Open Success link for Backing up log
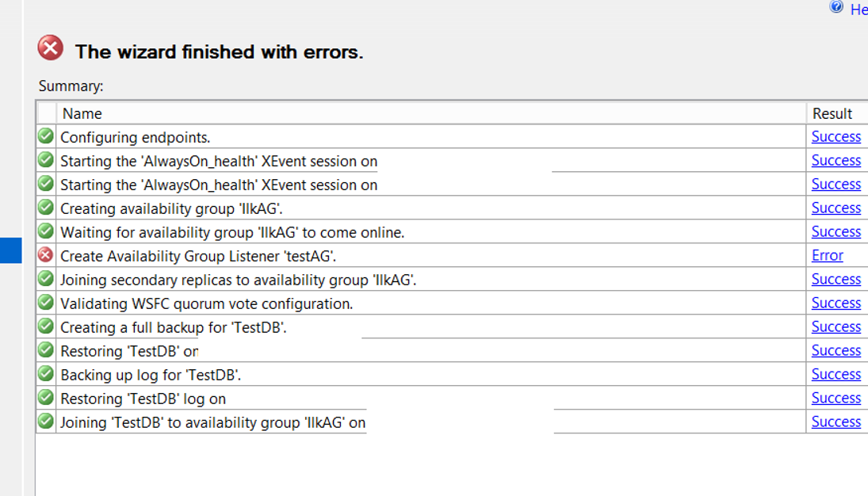 [x=835, y=374]
